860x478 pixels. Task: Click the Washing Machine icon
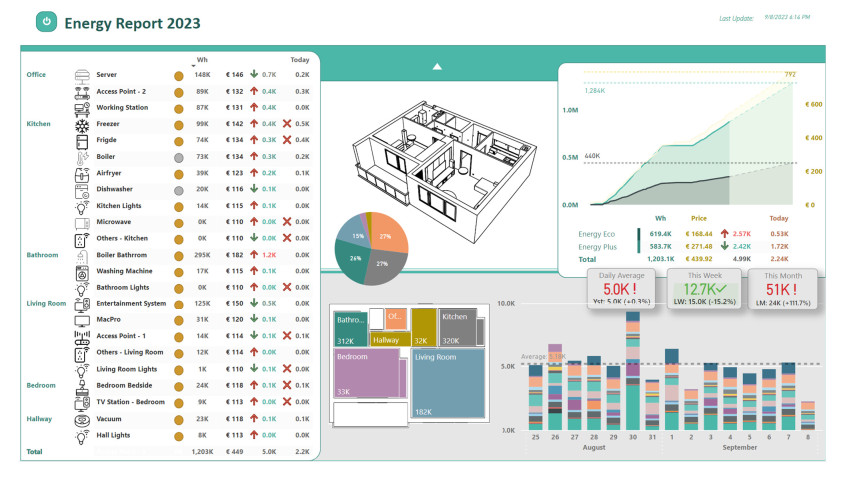(83, 271)
